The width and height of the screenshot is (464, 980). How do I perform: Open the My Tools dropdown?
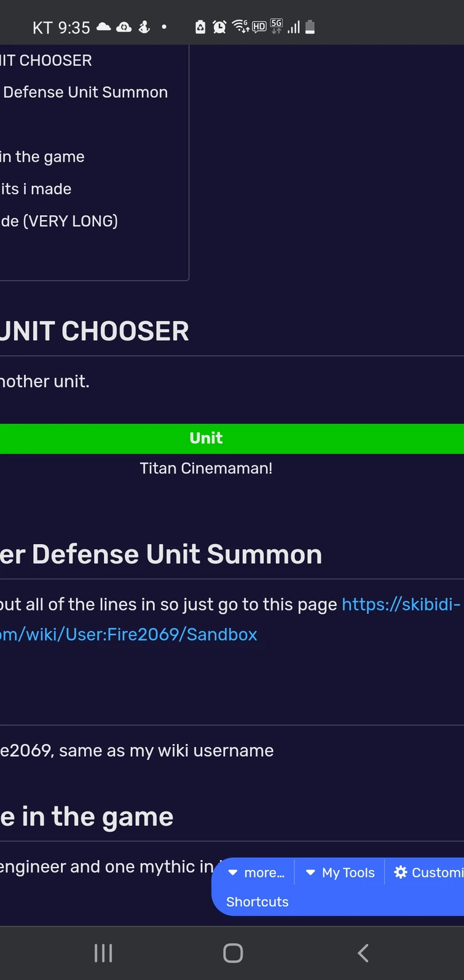coord(340,872)
